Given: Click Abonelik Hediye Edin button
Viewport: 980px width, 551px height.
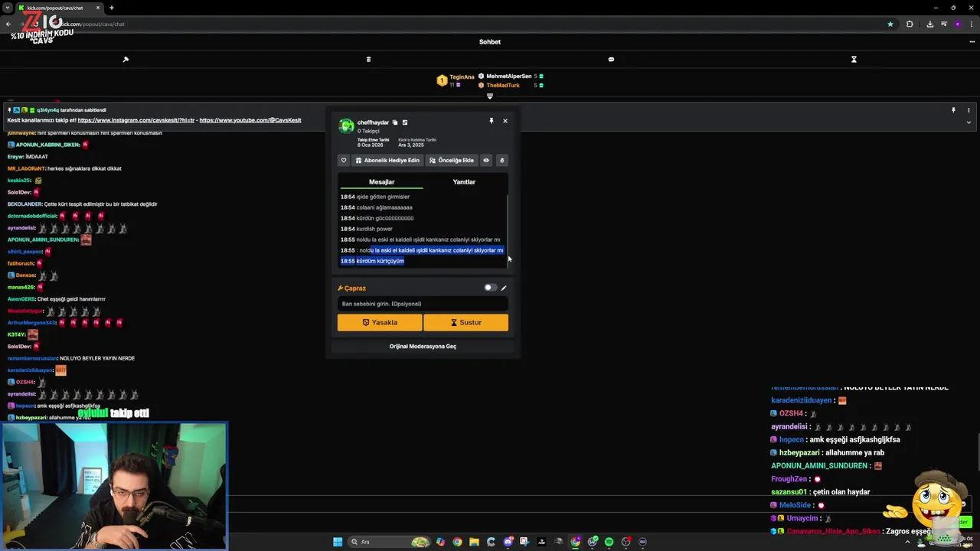Looking at the screenshot, I should [387, 160].
